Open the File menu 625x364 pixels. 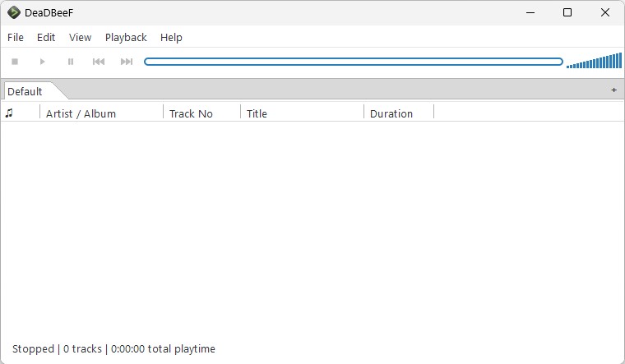click(x=16, y=38)
